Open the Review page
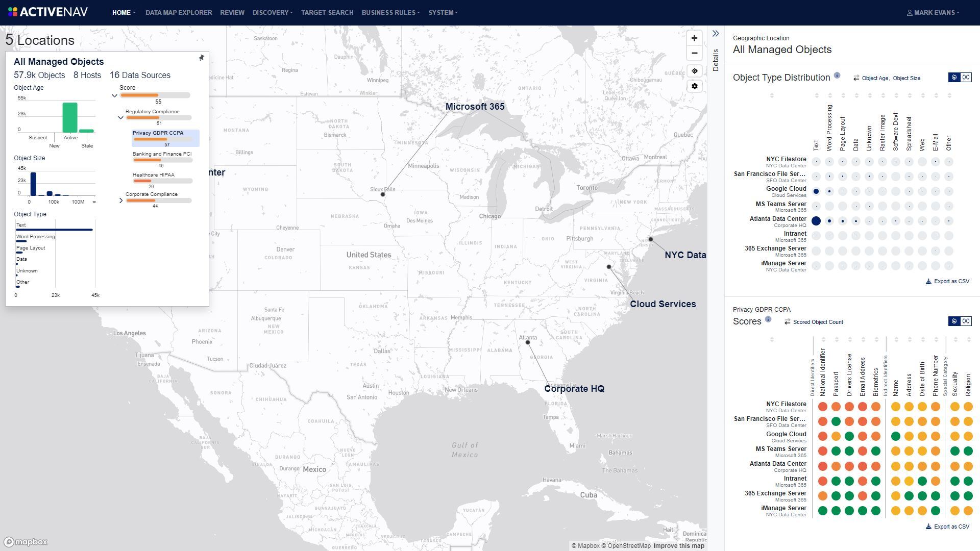The width and height of the screenshot is (980, 551). tap(232, 12)
